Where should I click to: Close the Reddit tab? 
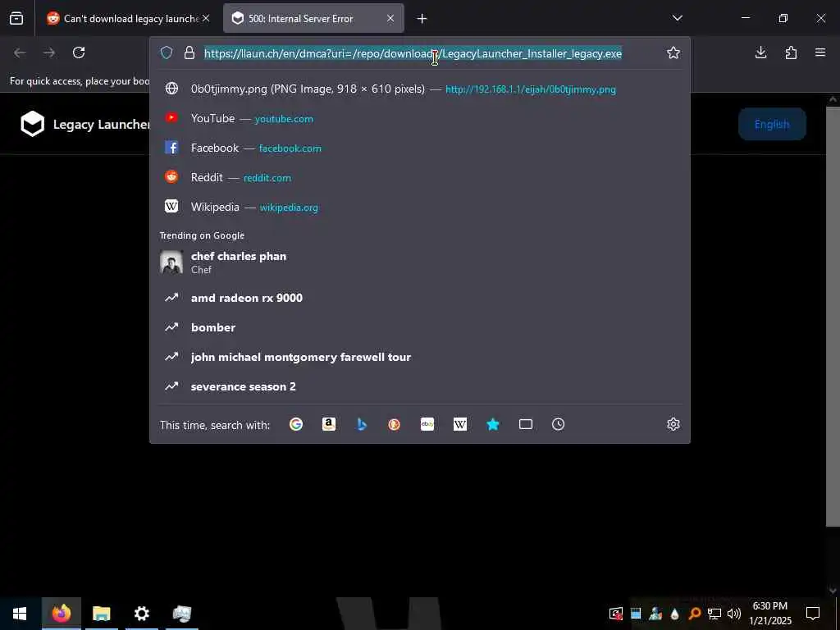pos(206,18)
